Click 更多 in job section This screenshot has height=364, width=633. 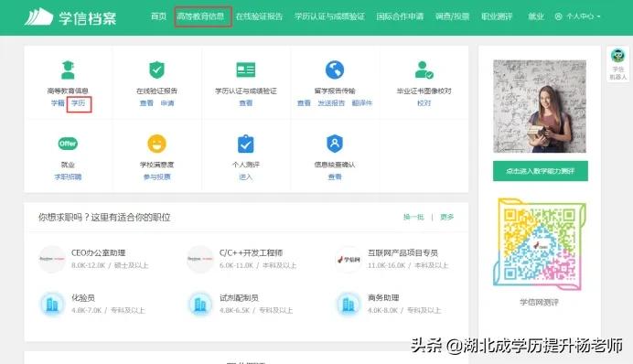pyautogui.click(x=447, y=217)
